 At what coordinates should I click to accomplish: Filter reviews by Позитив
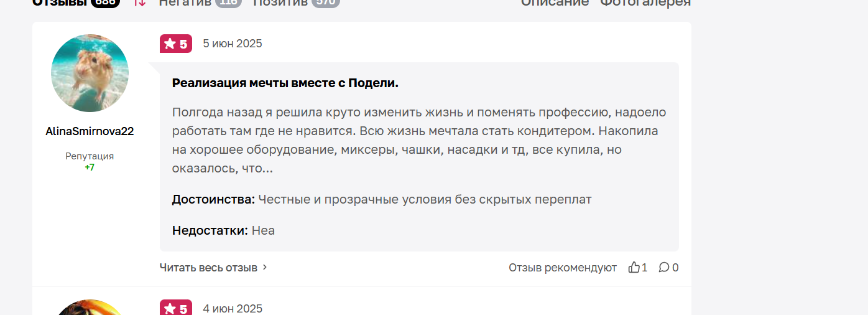point(297,2)
